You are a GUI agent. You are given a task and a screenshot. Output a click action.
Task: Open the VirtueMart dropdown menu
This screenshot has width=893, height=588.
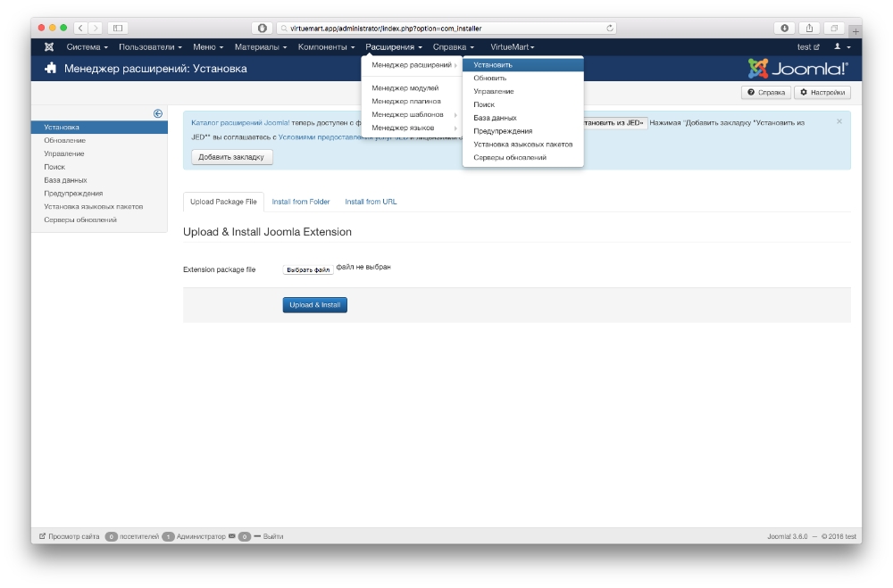[512, 46]
